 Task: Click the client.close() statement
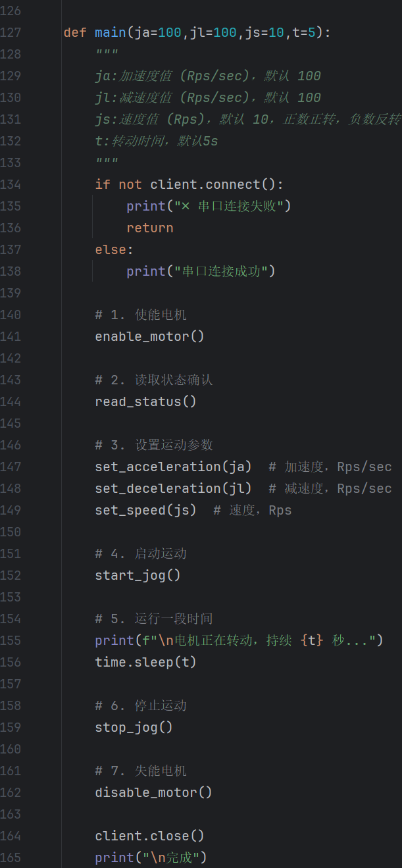(x=149, y=836)
